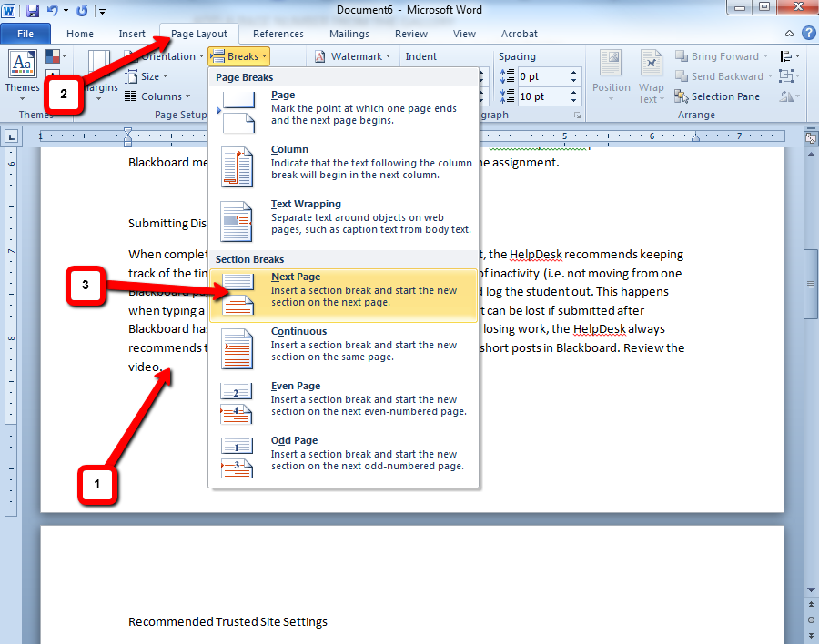Click the Indent label in the ribbon
Screen dimensions: 819x644
coord(420,55)
